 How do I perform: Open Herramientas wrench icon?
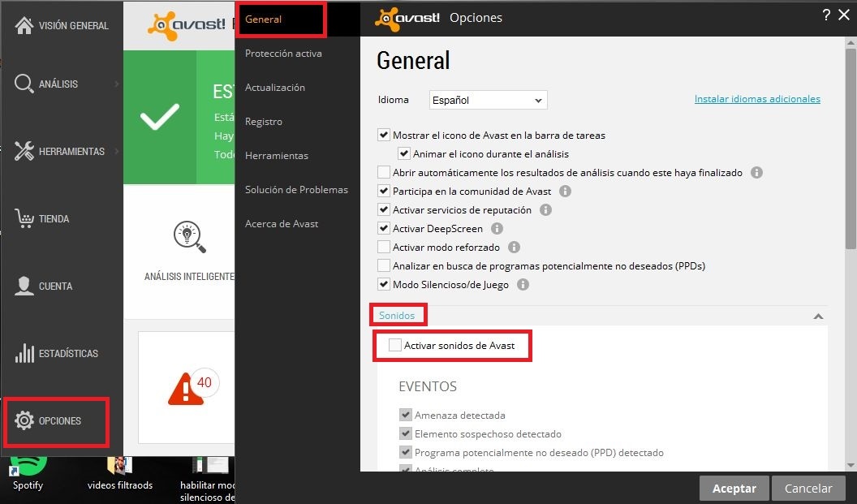coord(24,152)
